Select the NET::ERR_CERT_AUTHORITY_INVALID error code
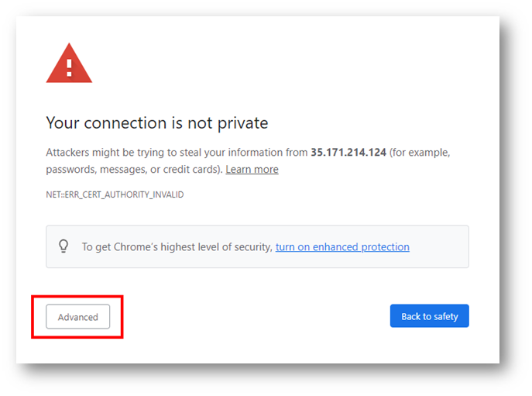 point(115,195)
